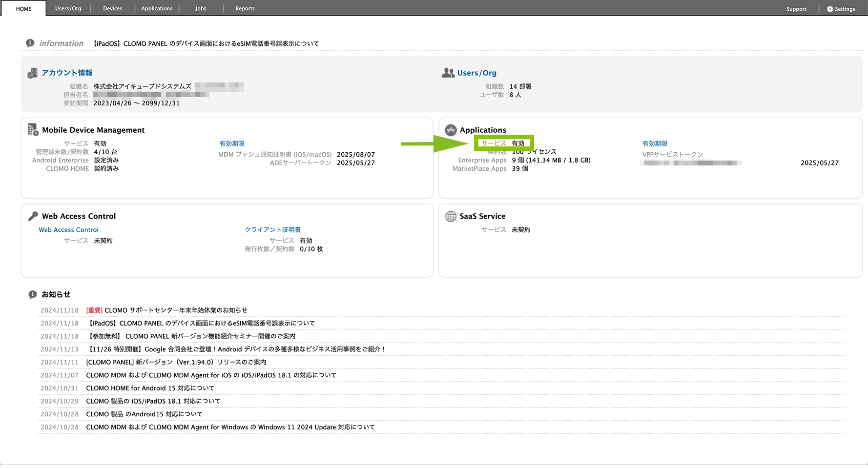The image size is (868, 468).
Task: Click CLOMO HOME 契約済み value
Action: point(106,168)
